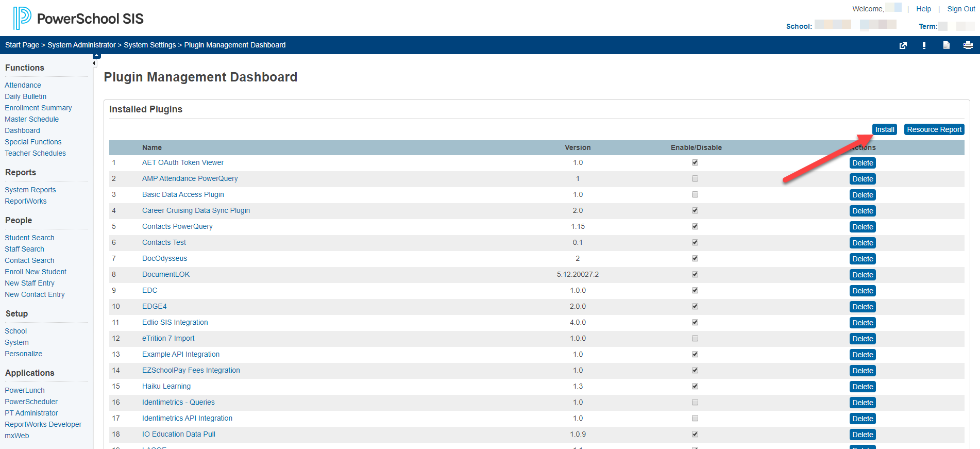
Task: Open System Administrator breadcrumb link
Action: tap(81, 45)
